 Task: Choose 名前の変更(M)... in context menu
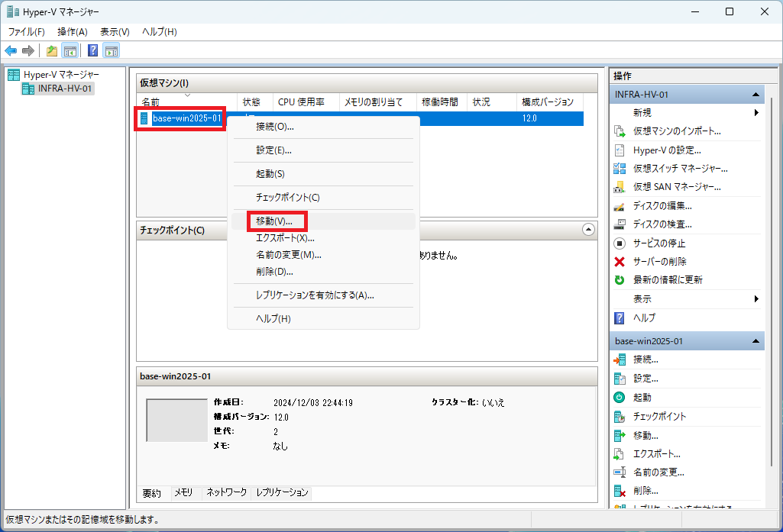(x=324, y=255)
